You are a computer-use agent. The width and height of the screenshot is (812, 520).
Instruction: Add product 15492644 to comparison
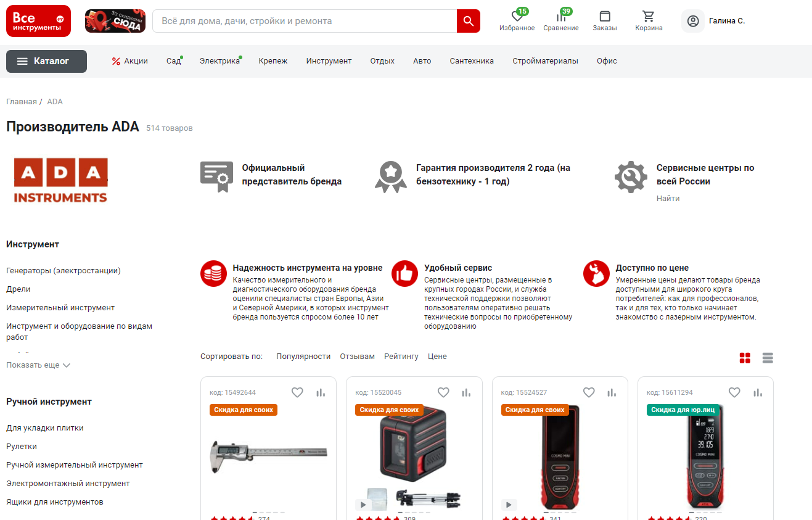321,392
